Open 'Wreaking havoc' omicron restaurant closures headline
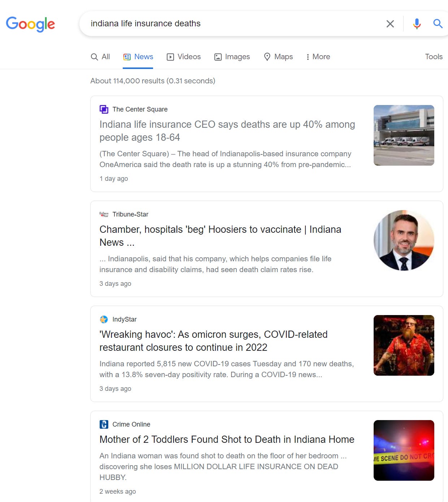The width and height of the screenshot is (448, 502). [213, 341]
